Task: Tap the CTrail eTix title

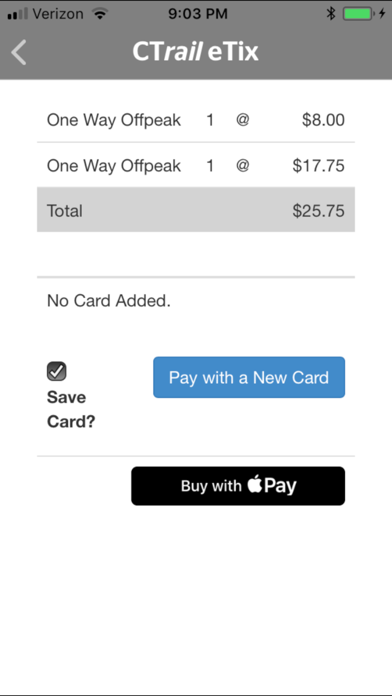Action: (195, 52)
